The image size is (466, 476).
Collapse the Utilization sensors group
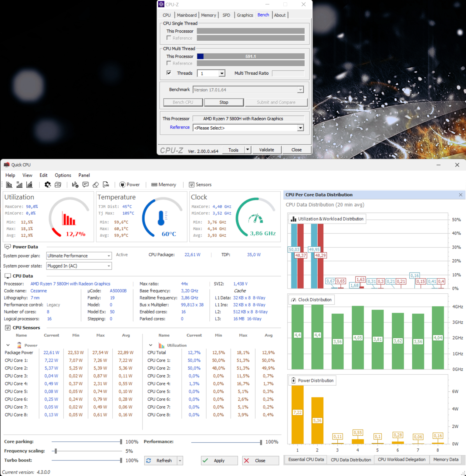click(x=150, y=345)
